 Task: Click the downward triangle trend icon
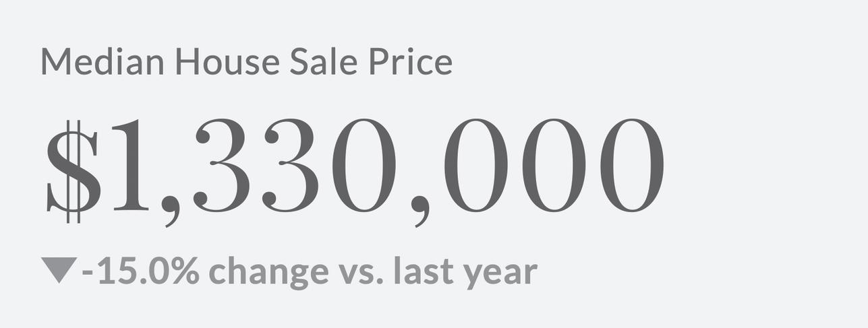pyautogui.click(x=59, y=269)
